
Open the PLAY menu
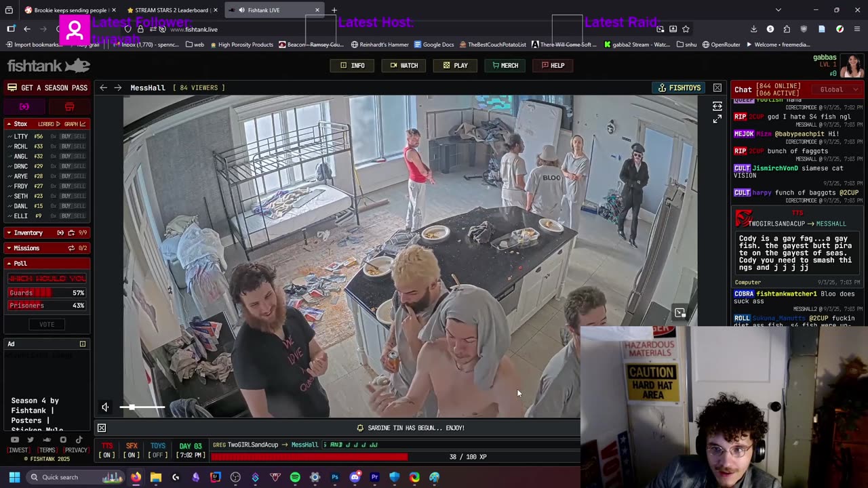coord(455,66)
